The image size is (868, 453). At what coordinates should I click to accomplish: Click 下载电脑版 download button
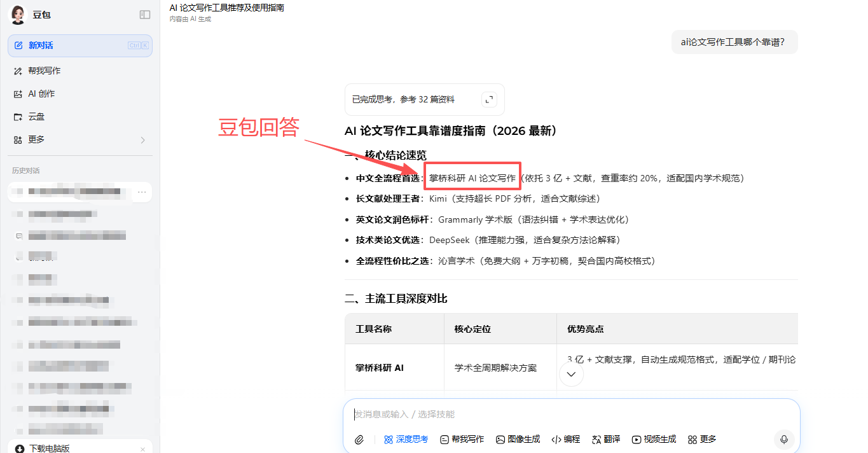tap(80, 448)
